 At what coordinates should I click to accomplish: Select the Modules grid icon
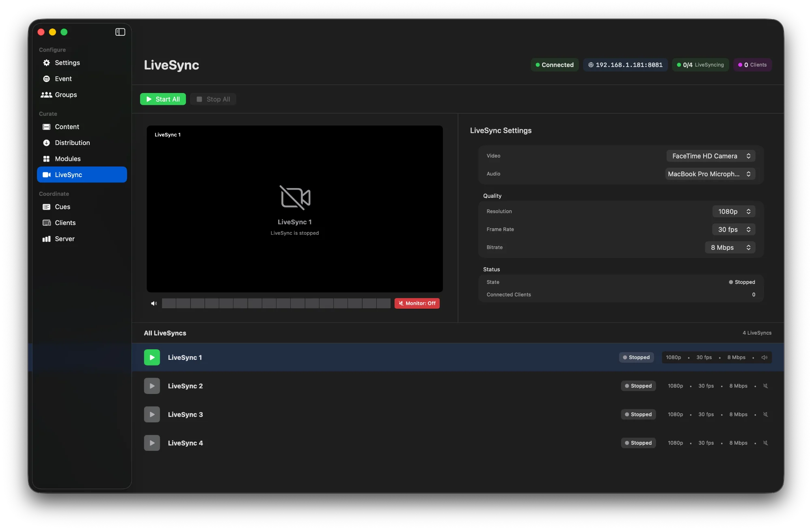pos(46,158)
